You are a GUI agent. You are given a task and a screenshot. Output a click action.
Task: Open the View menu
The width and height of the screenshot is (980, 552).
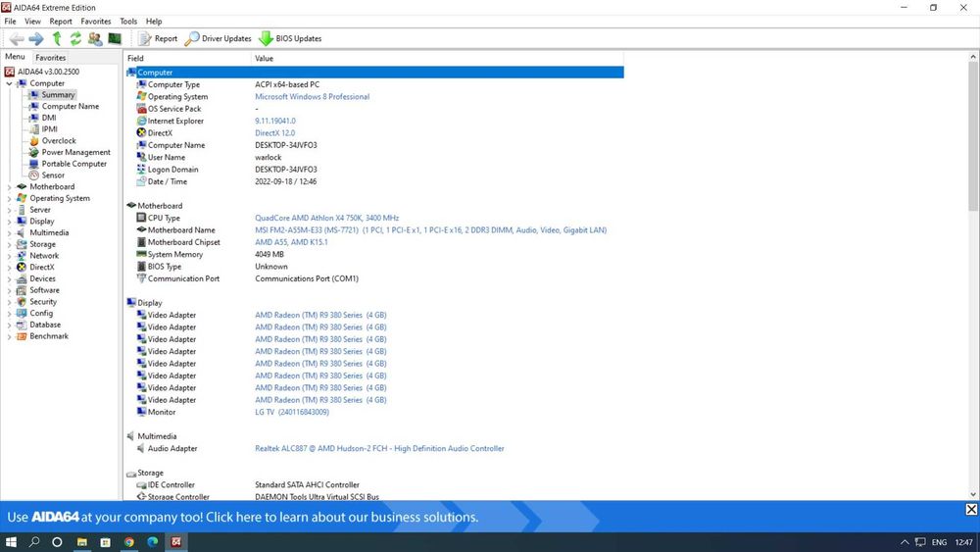point(32,22)
